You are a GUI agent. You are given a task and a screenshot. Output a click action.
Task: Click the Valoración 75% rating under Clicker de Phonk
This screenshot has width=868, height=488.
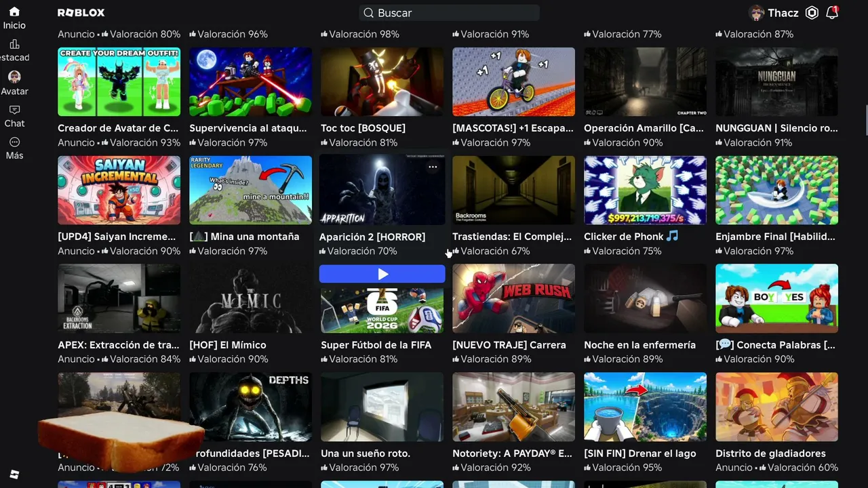[623, 251]
